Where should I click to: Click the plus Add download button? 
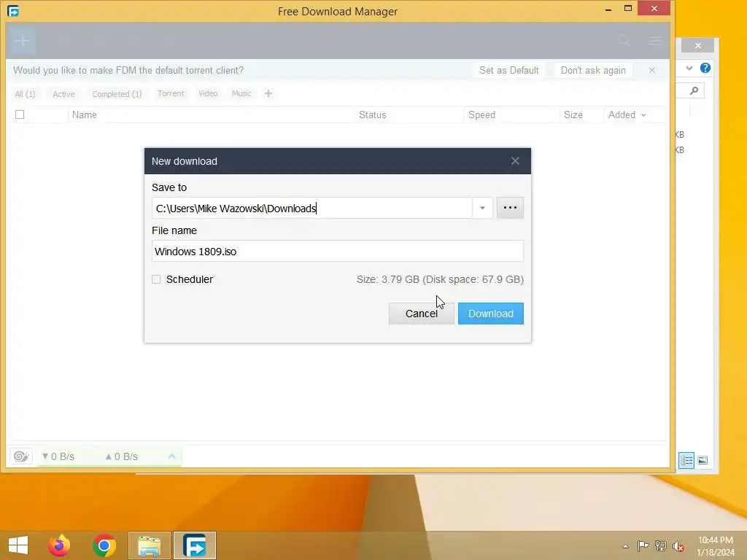tap(21, 41)
